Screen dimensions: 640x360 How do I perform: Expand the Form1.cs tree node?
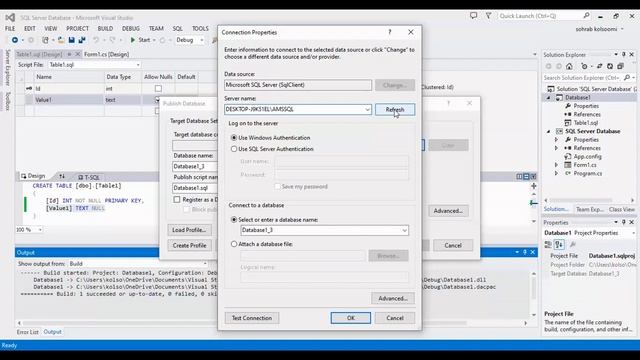click(x=556, y=165)
